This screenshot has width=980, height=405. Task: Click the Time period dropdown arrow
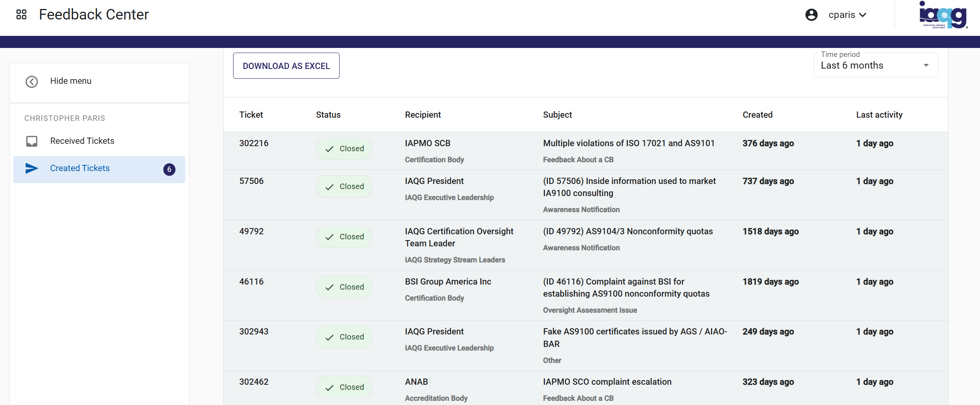tap(926, 65)
